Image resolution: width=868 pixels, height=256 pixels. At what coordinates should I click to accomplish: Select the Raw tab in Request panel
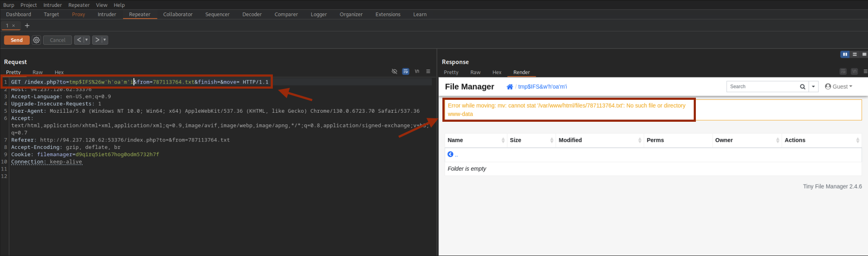[x=38, y=72]
